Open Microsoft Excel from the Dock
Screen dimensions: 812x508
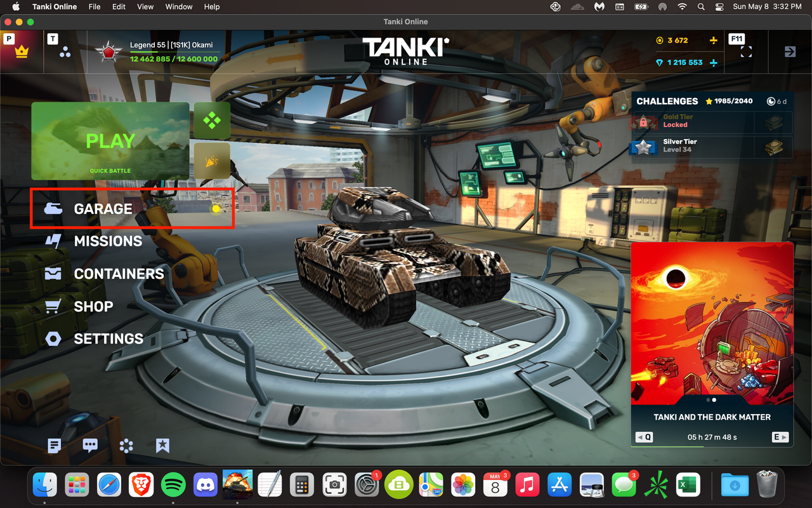pos(688,486)
